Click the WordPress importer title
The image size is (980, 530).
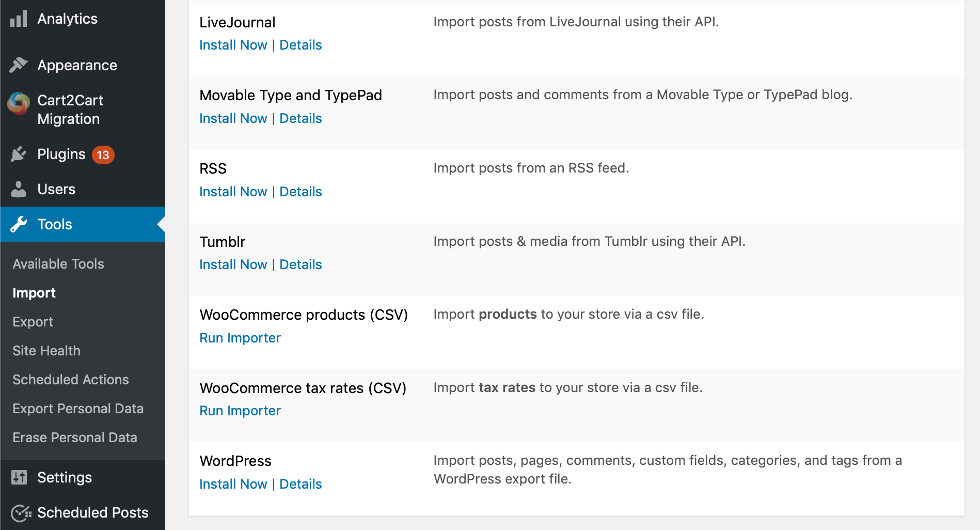235,461
